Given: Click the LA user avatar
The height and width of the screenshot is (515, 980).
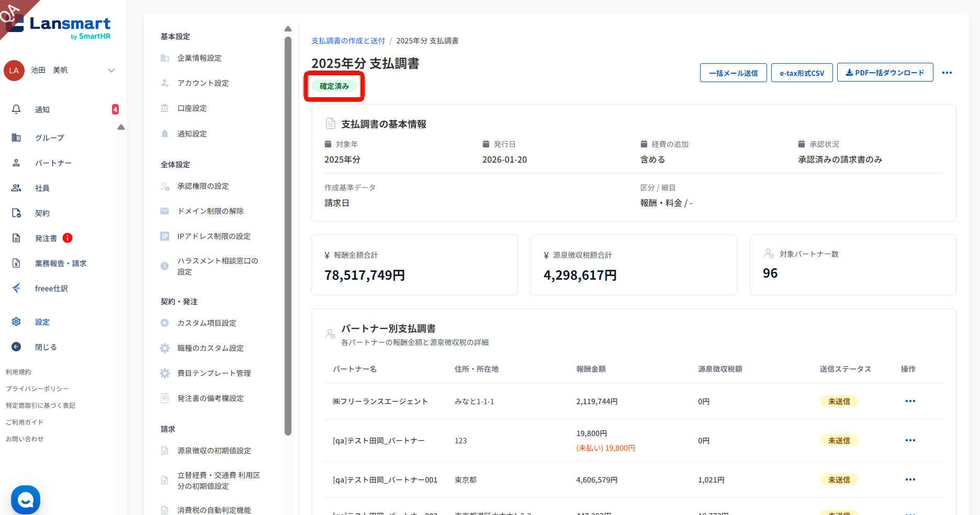Looking at the screenshot, I should [14, 71].
